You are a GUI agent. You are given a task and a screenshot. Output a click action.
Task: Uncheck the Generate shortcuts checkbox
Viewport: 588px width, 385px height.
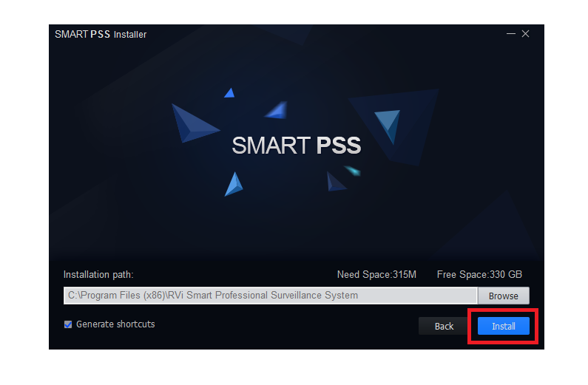[x=68, y=324]
